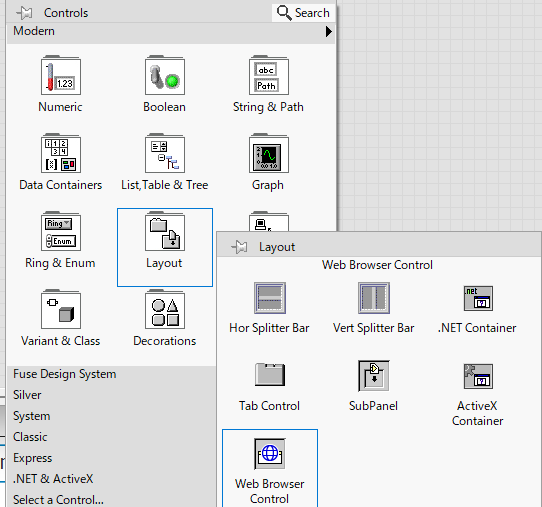Open the Layout subpalette icon
The image size is (542, 507).
(165, 232)
